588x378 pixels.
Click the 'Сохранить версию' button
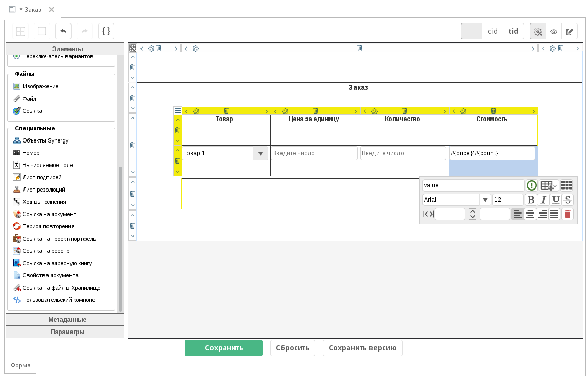362,348
